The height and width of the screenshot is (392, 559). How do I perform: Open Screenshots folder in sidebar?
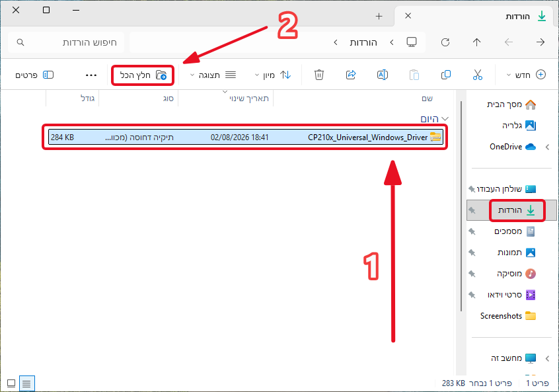coord(508,316)
